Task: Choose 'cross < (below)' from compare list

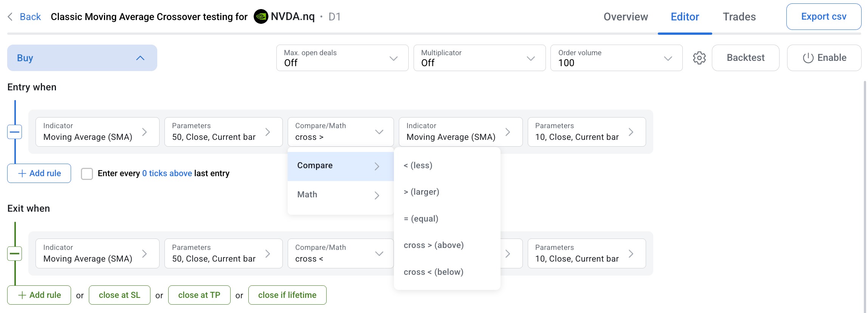Action: [433, 272]
